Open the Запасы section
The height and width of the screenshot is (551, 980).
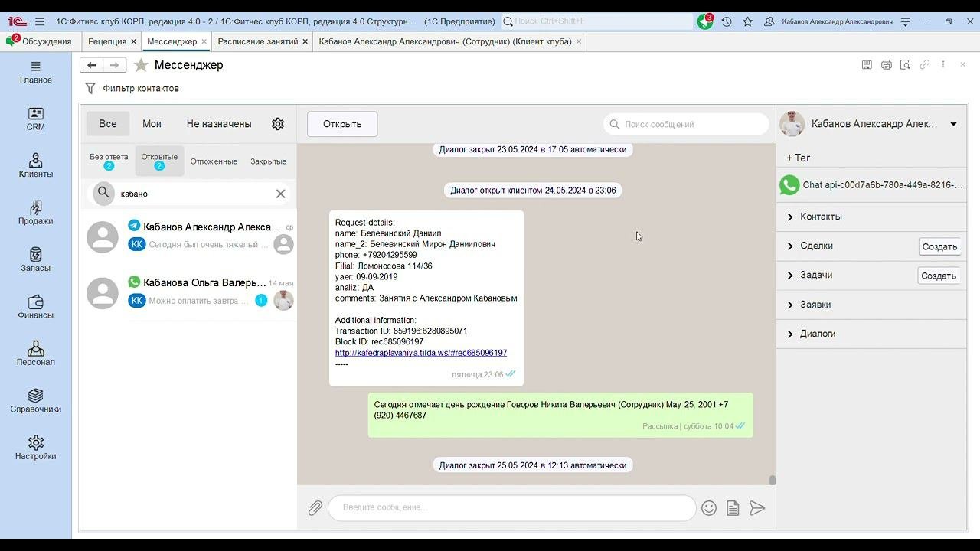pyautogui.click(x=36, y=260)
